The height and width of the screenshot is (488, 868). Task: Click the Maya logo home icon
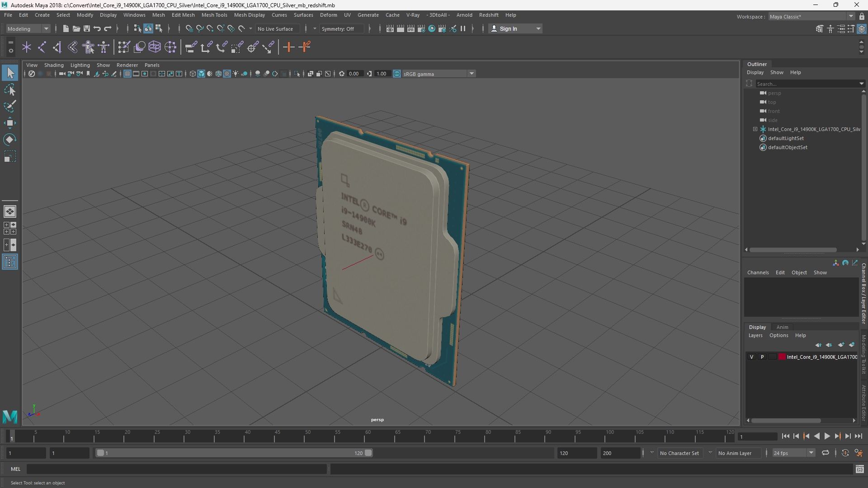point(10,416)
